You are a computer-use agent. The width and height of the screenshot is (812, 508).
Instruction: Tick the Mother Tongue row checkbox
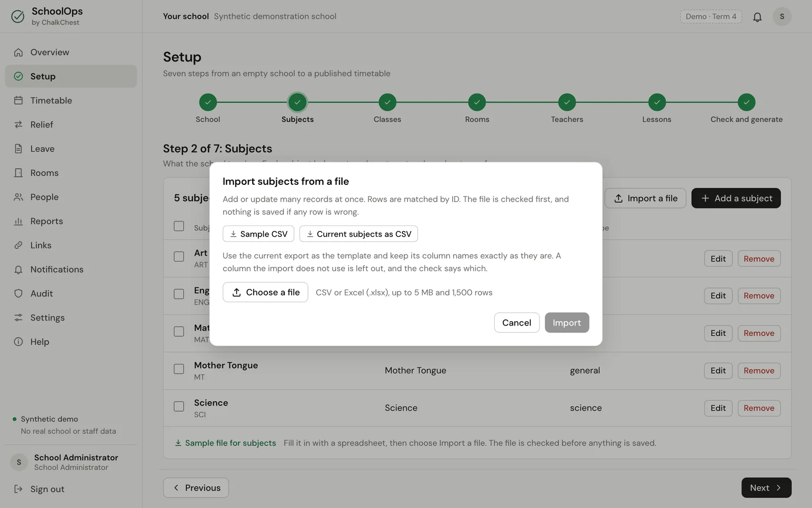pos(179,369)
